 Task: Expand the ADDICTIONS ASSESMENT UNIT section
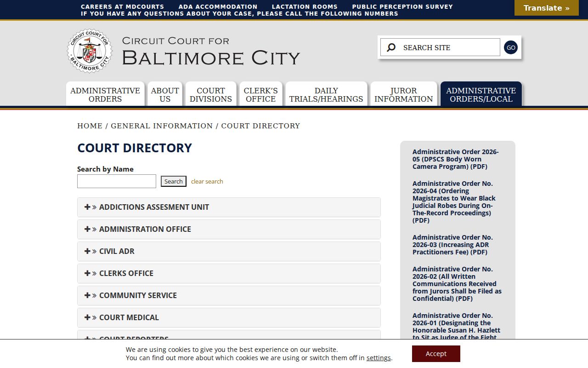tap(229, 207)
